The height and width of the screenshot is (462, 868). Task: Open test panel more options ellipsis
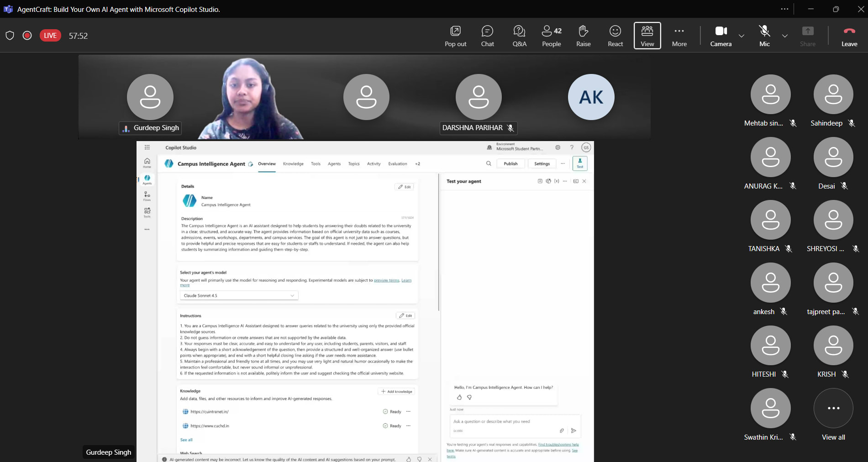565,181
